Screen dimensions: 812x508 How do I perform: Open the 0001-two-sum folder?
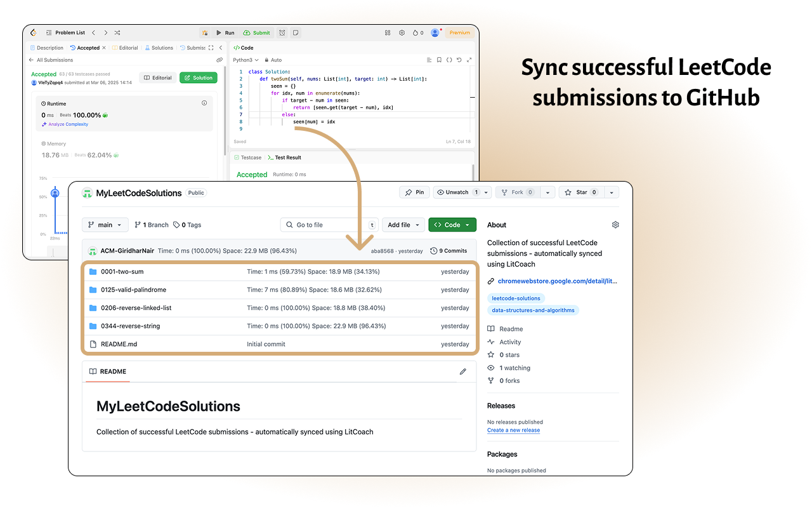122,272
